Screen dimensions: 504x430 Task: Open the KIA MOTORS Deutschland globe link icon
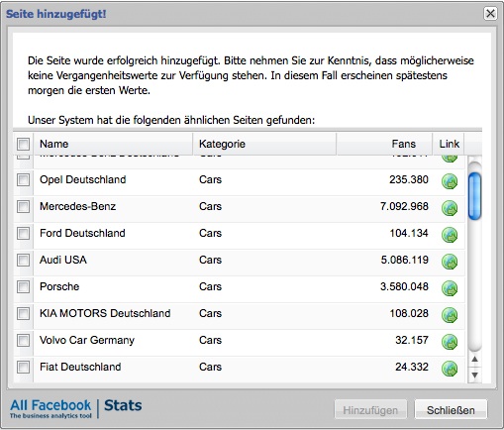(450, 315)
